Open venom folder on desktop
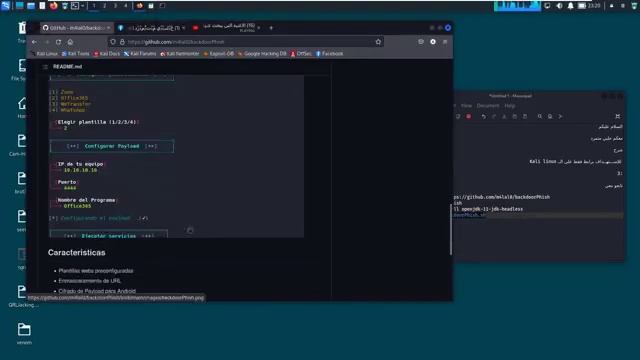The height and width of the screenshot is (360, 640). (x=24, y=333)
